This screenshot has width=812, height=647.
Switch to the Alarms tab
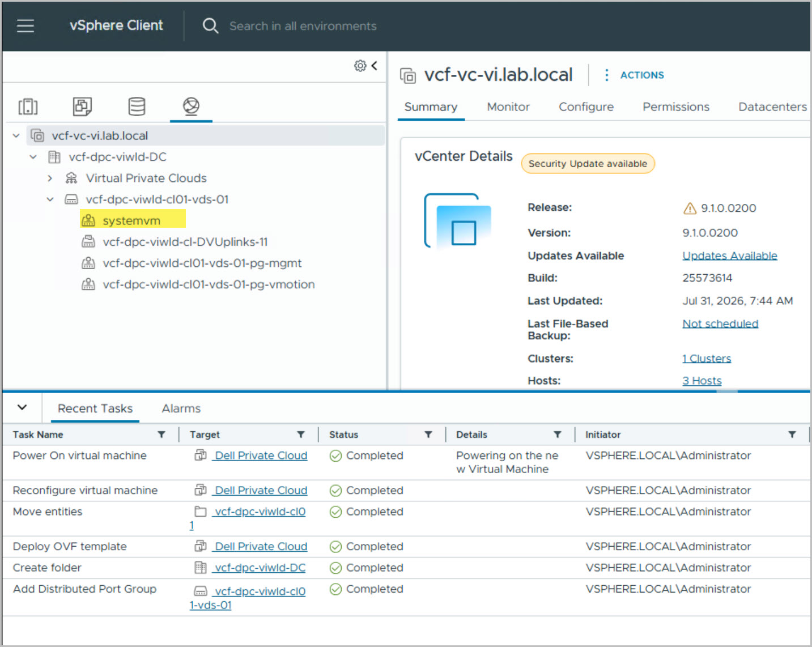181,408
